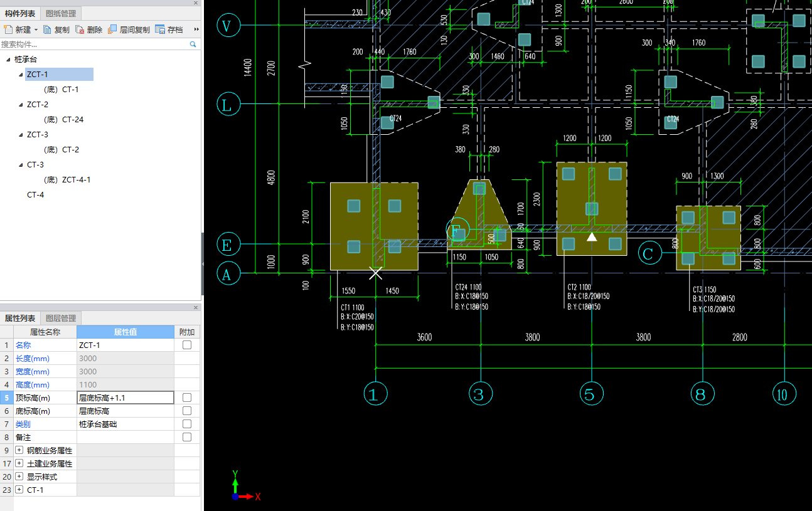This screenshot has height=511, width=812.
Task: Select the CT-4 component in the tree
Action: point(35,195)
